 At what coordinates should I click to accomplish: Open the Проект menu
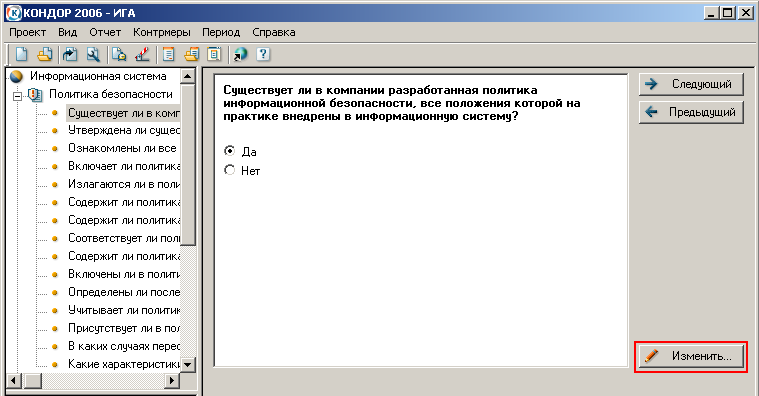(28, 32)
